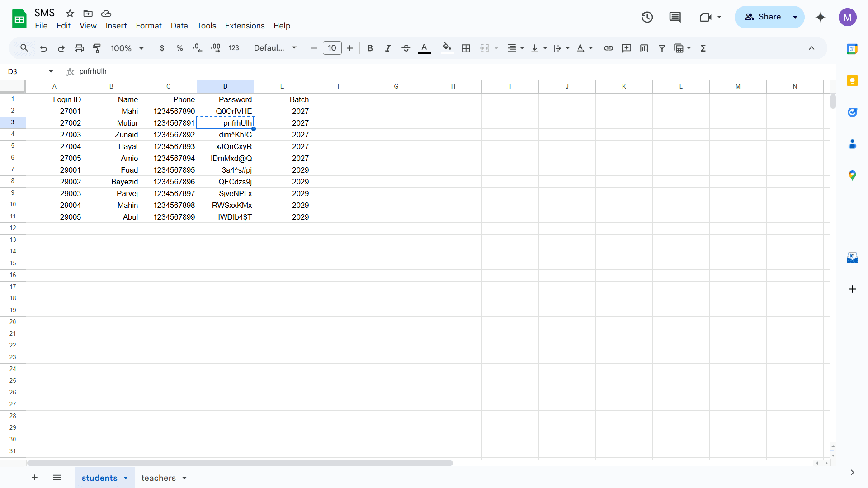Expand the Share options arrow
Viewport: 868px width, 488px height.
point(795,17)
